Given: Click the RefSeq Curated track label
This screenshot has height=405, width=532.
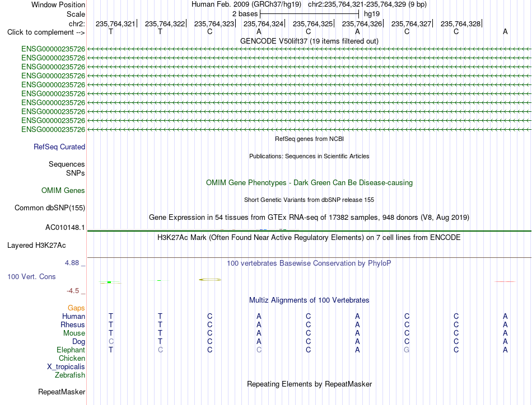Looking at the screenshot, I should (x=59, y=147).
